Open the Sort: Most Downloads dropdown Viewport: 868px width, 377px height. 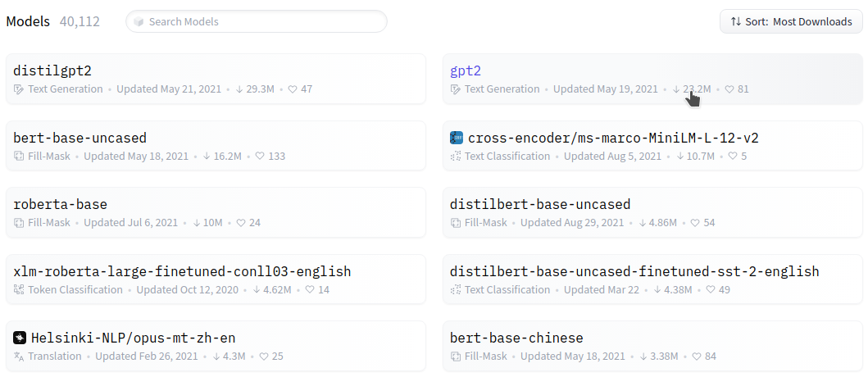click(x=791, y=21)
